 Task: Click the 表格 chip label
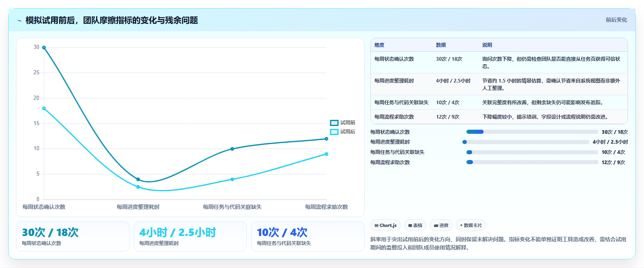418,225
